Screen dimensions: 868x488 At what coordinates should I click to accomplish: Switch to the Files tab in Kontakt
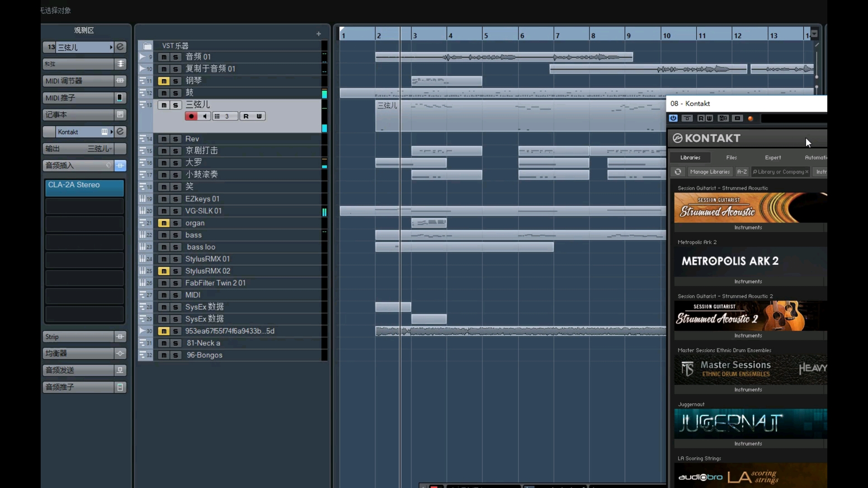tap(731, 158)
